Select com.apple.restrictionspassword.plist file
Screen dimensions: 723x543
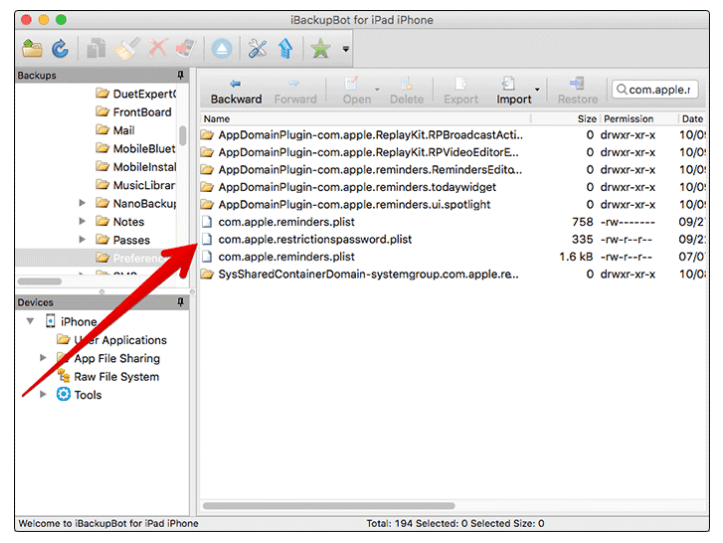314,240
